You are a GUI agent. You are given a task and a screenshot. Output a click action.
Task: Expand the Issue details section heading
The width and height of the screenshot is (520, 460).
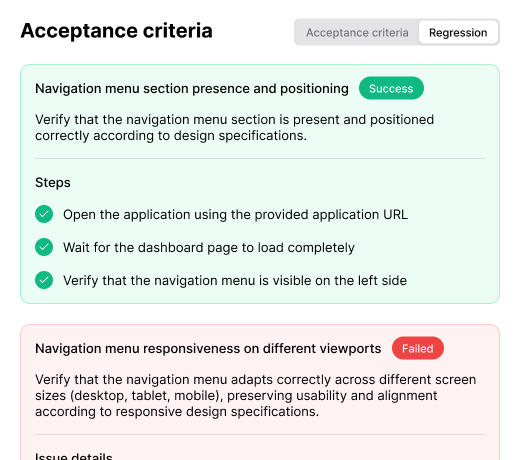pyautogui.click(x=74, y=456)
